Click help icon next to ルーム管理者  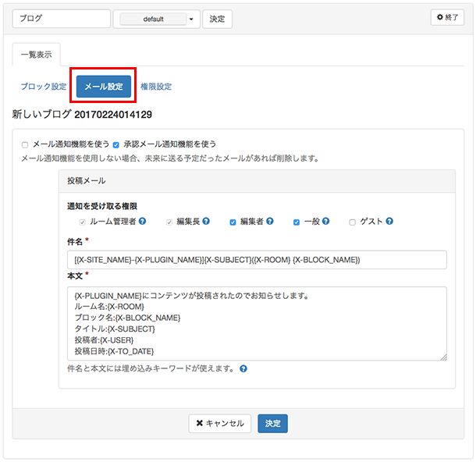143,222
